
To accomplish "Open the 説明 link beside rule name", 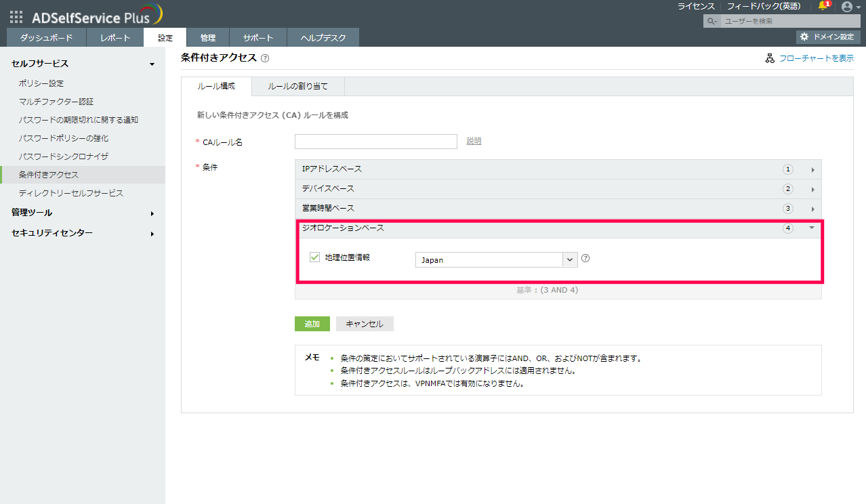I will 474,142.
